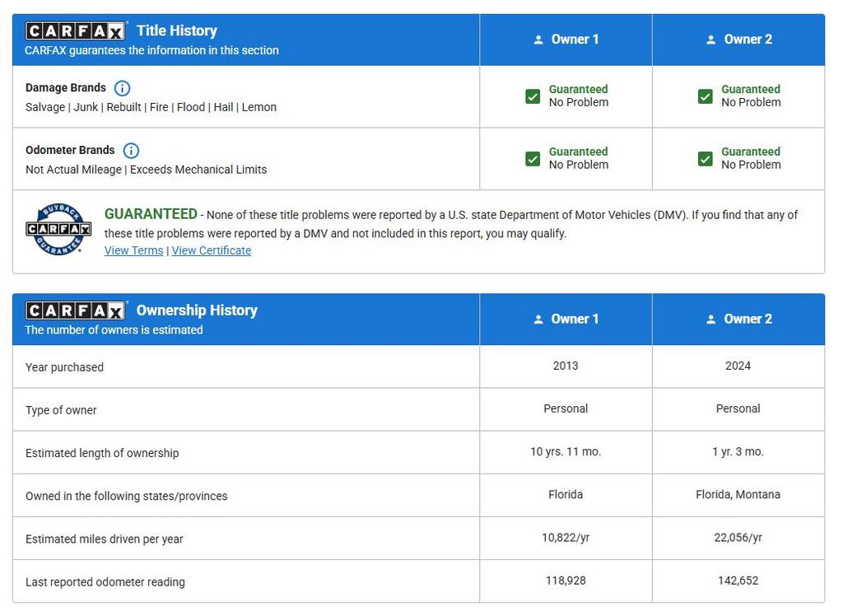Click the Last reported odometer reading row label

click(x=105, y=582)
